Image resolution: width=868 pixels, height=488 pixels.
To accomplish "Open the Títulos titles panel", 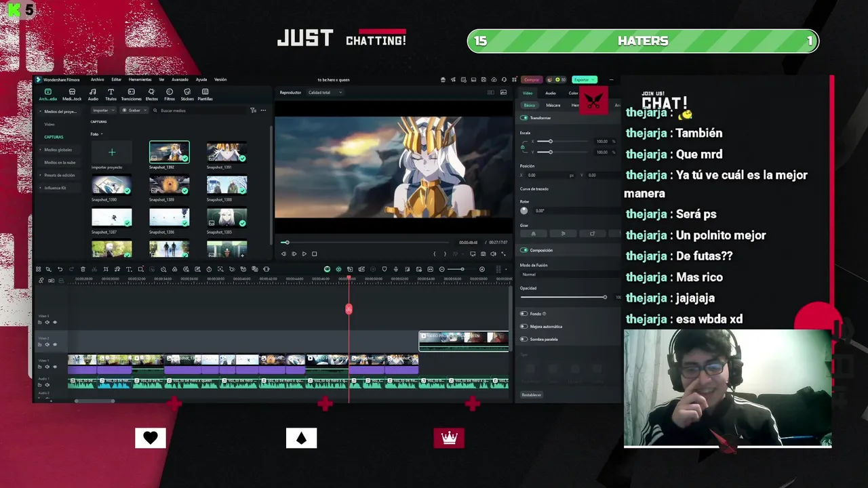I will [111, 95].
